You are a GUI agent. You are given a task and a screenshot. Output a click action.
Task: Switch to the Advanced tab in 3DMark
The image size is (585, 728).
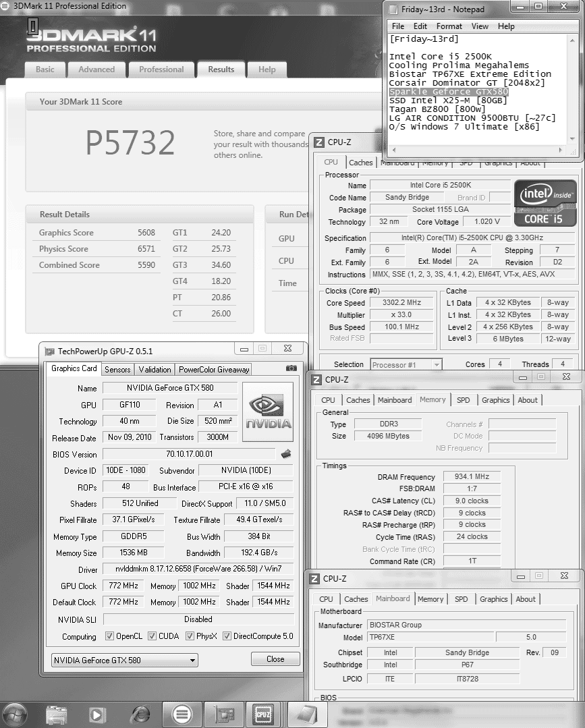pos(96,69)
